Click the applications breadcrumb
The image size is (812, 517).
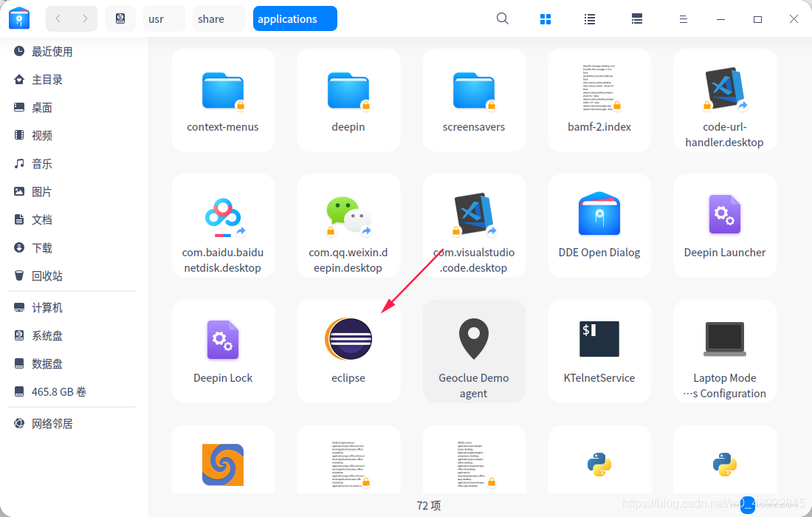[295, 18]
